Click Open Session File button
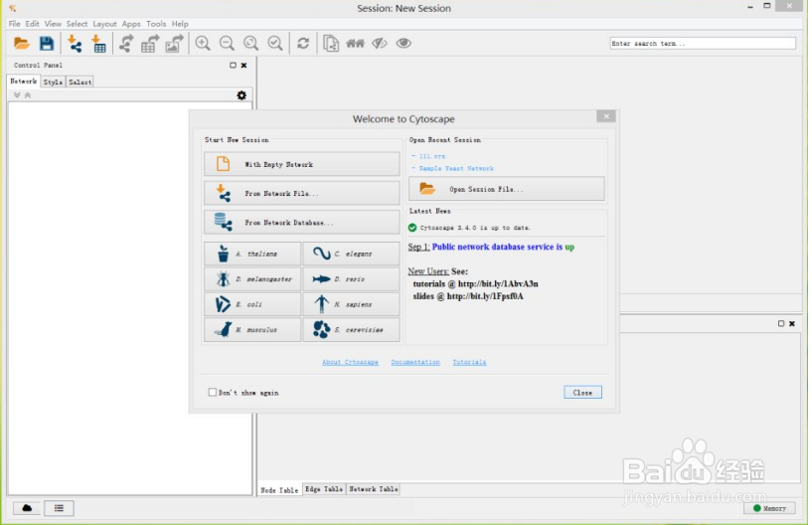 coord(507,189)
